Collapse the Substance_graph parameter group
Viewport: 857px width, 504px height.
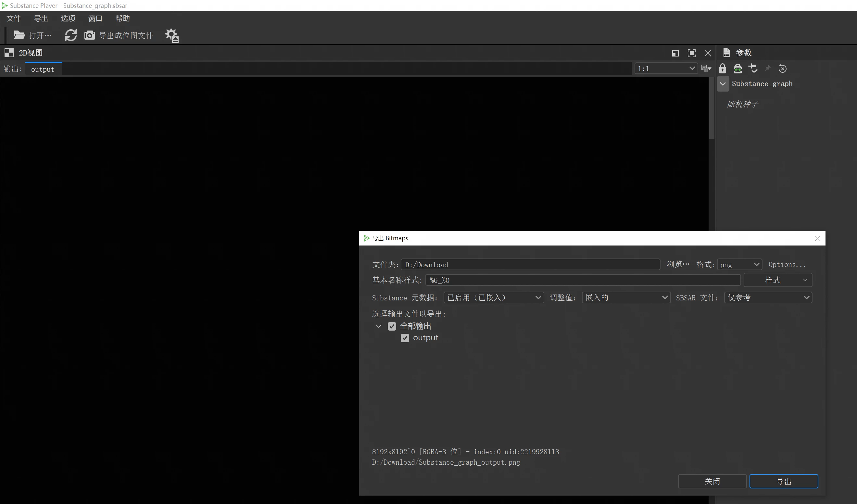pyautogui.click(x=723, y=84)
